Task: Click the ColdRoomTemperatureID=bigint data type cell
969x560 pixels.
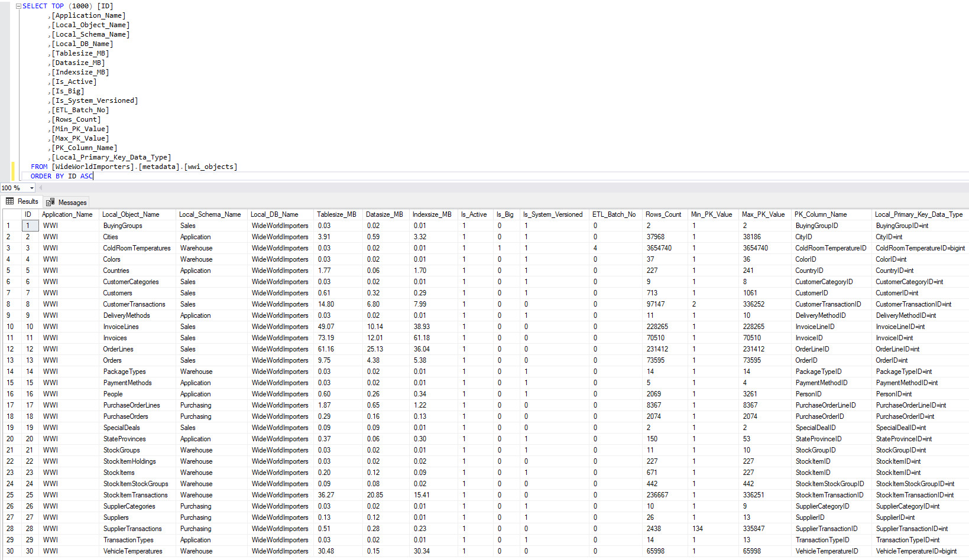Action: click(920, 248)
